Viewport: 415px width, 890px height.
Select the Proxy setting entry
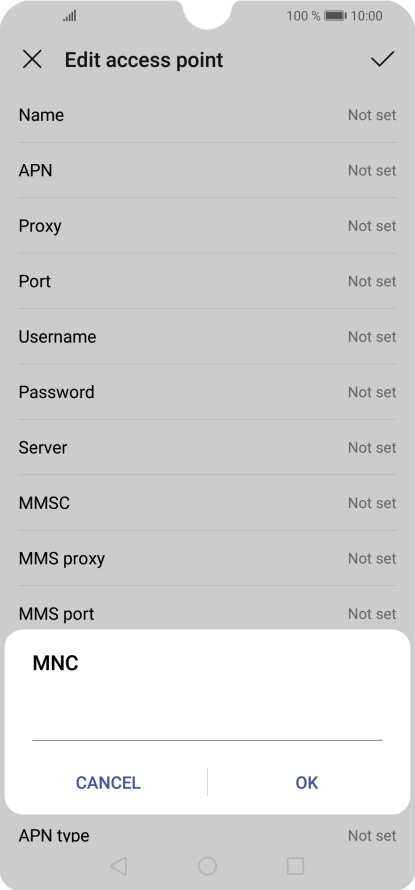pos(207,226)
